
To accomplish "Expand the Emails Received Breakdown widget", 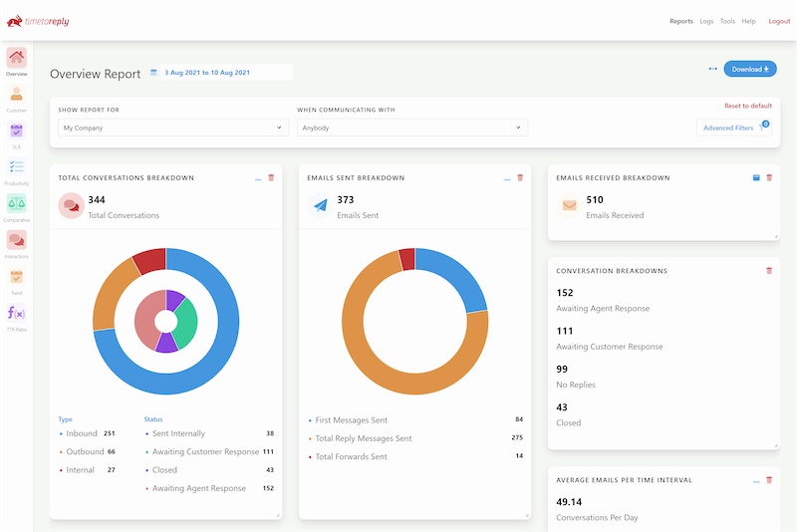I will pos(756,178).
